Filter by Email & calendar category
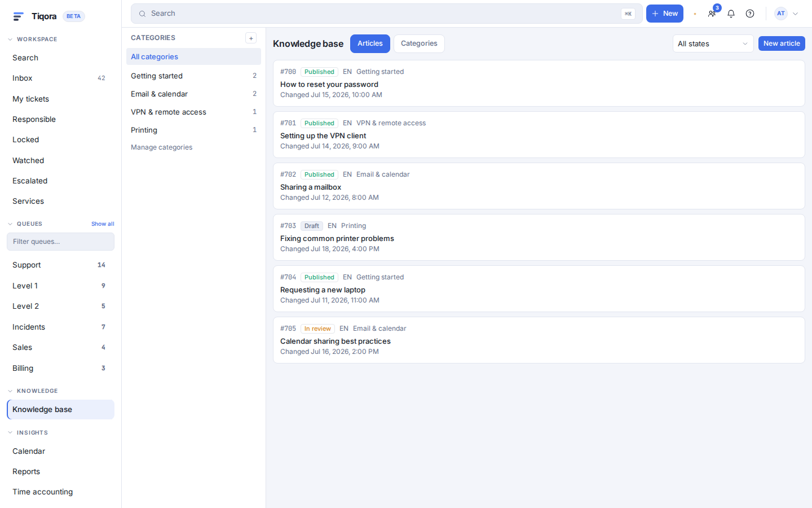Screen dimensions: 812x508 click(193, 94)
